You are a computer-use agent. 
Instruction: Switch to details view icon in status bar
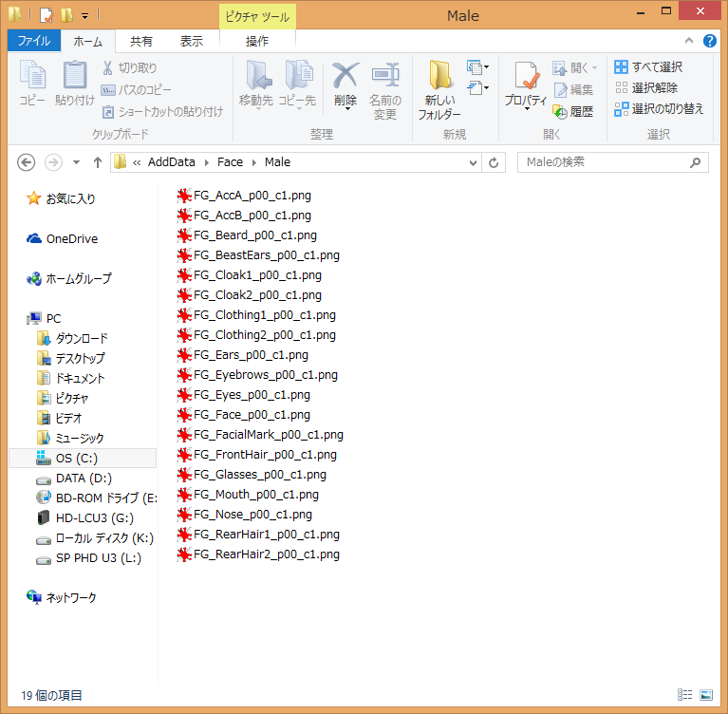click(684, 694)
